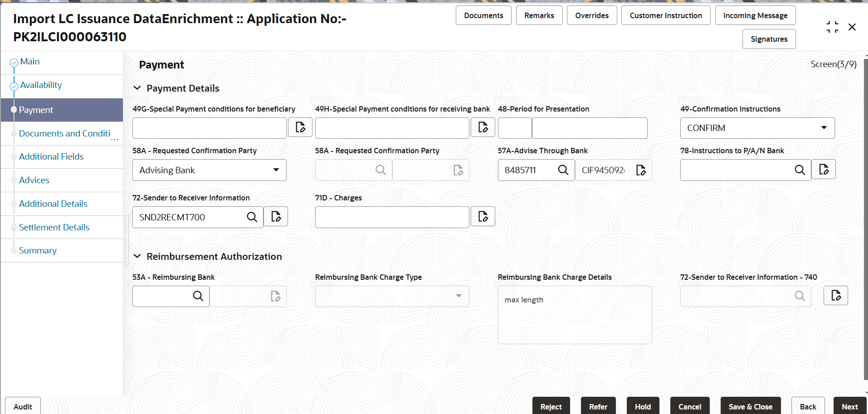Image resolution: width=868 pixels, height=414 pixels.
Task: Open Documents and Conditions step
Action: (x=64, y=133)
